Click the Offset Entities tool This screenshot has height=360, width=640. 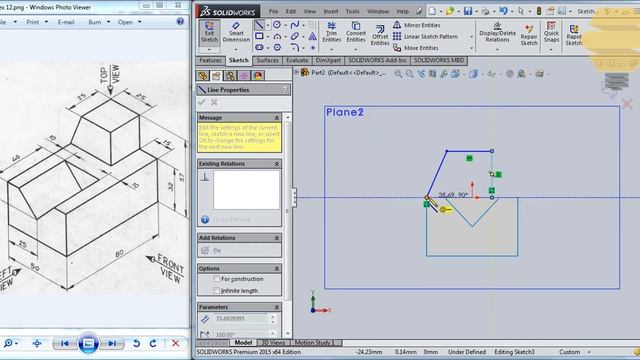(380, 36)
